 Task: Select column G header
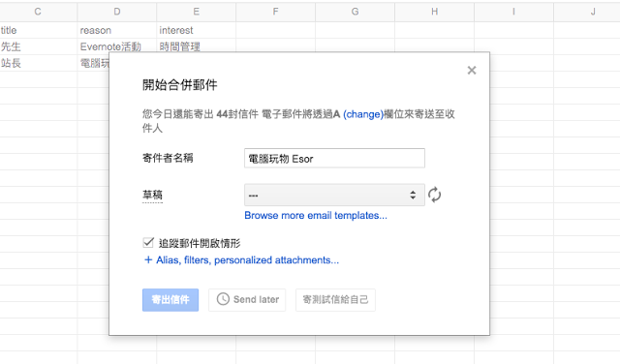click(x=356, y=12)
